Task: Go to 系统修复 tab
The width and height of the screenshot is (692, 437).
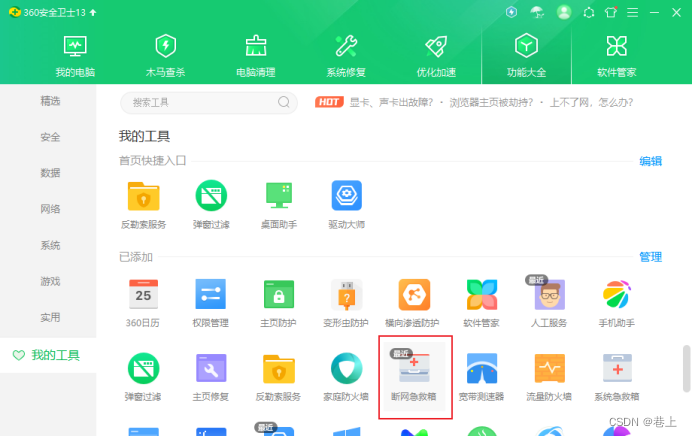Action: (346, 57)
